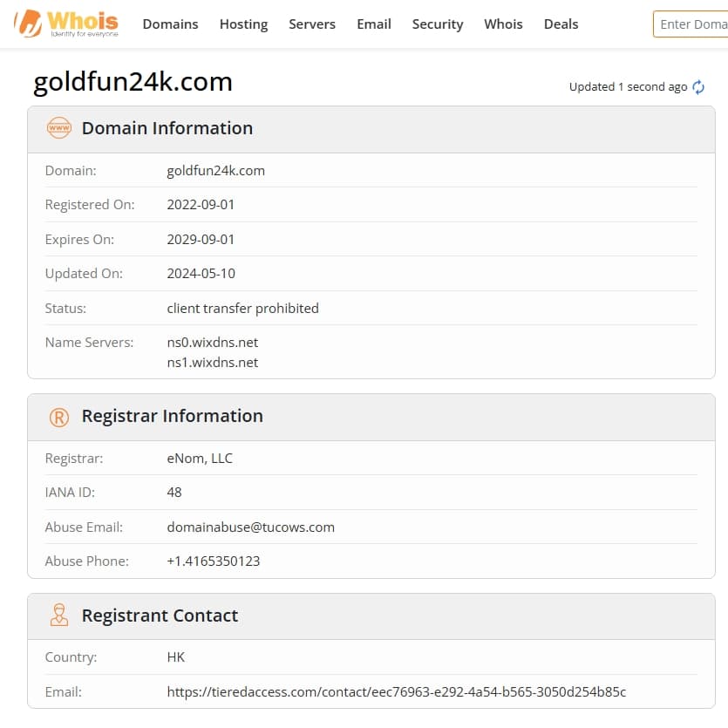
Task: Select name server ns0.wixdns.net
Action: [212, 343]
